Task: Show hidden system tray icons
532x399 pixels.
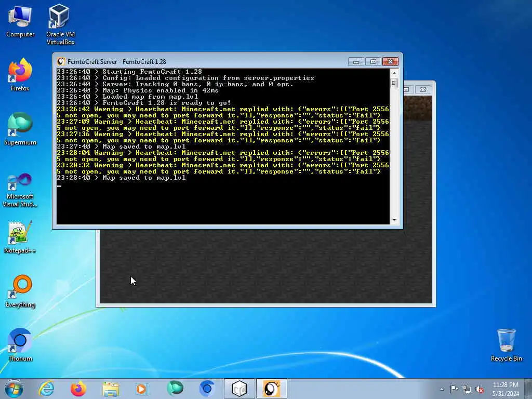Action: point(442,389)
